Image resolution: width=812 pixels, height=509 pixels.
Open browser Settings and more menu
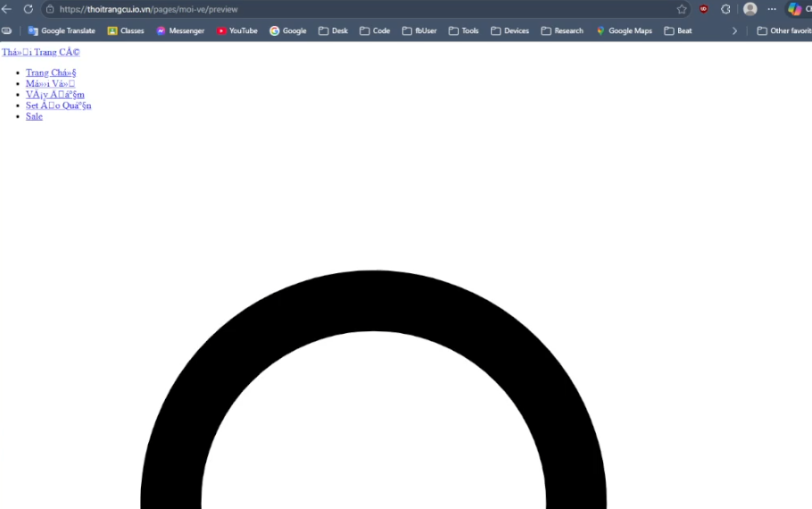[x=772, y=9]
